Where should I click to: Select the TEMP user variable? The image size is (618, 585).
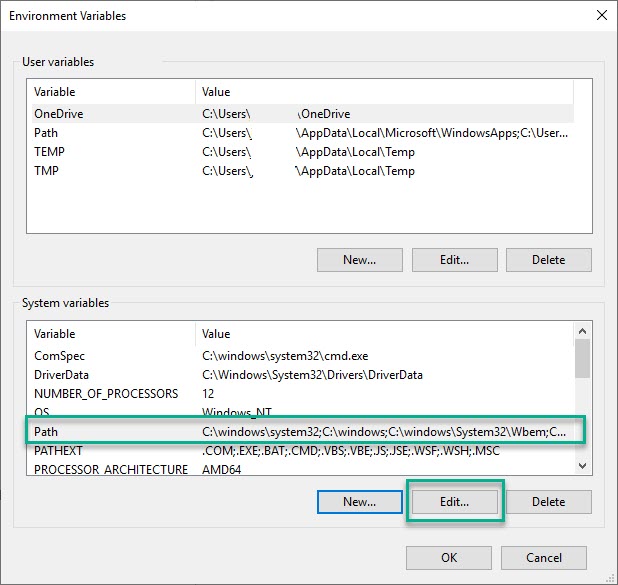pyautogui.click(x=50, y=152)
